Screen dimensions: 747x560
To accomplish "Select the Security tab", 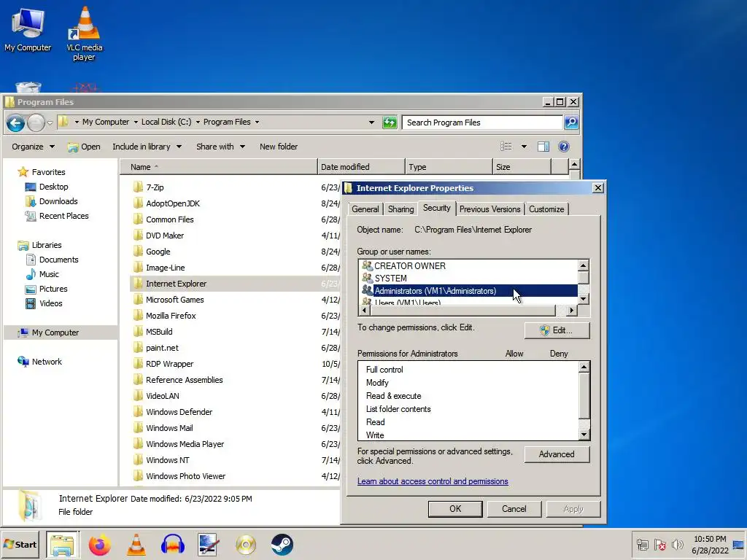I will point(437,208).
